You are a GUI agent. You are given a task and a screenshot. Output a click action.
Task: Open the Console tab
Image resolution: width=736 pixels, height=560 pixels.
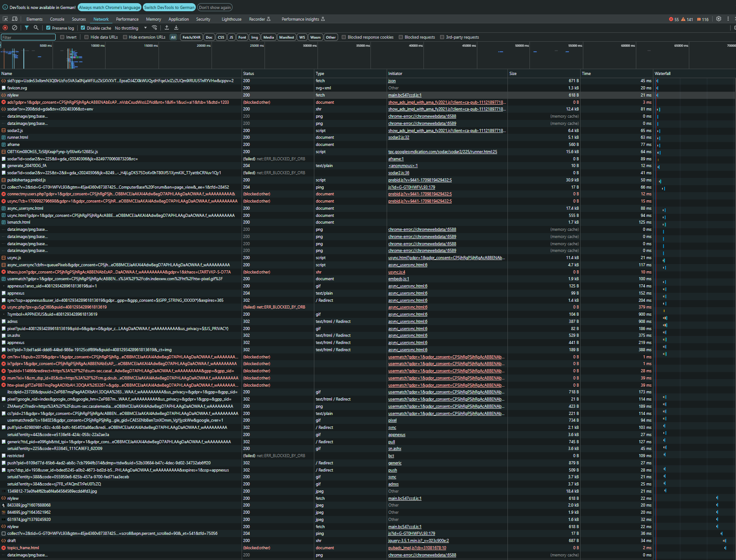point(57,19)
